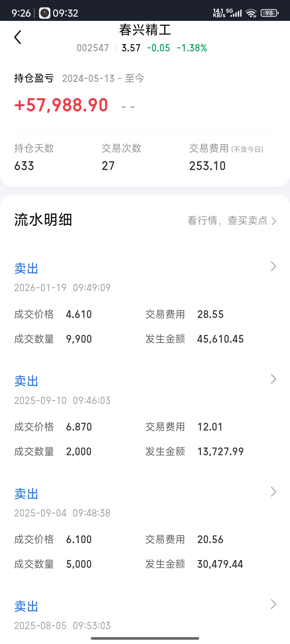This screenshot has width=290, height=644.
Task: Tap the 2024-05-13 - 至今 date range
Action: 103,79
